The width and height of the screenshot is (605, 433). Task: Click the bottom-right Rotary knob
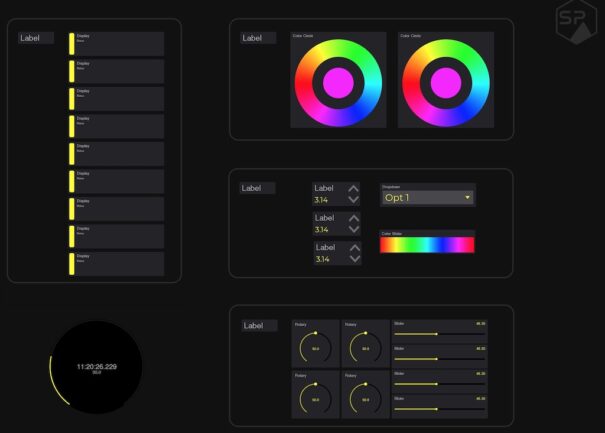pos(365,399)
